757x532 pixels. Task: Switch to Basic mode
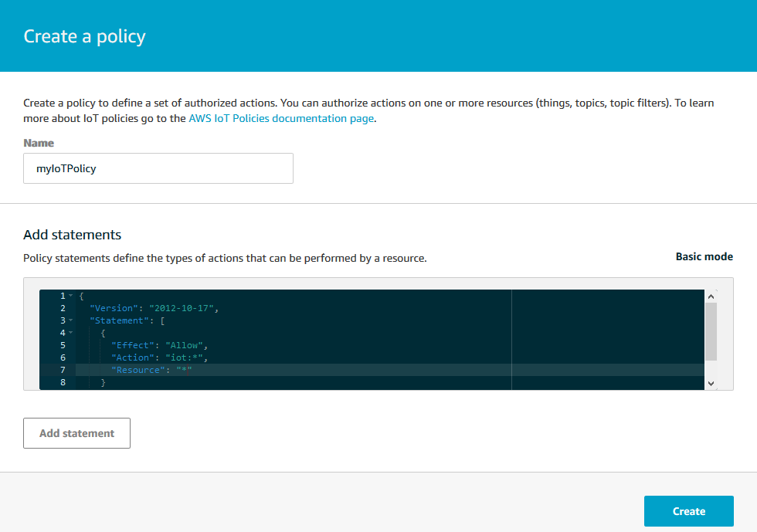[704, 256]
